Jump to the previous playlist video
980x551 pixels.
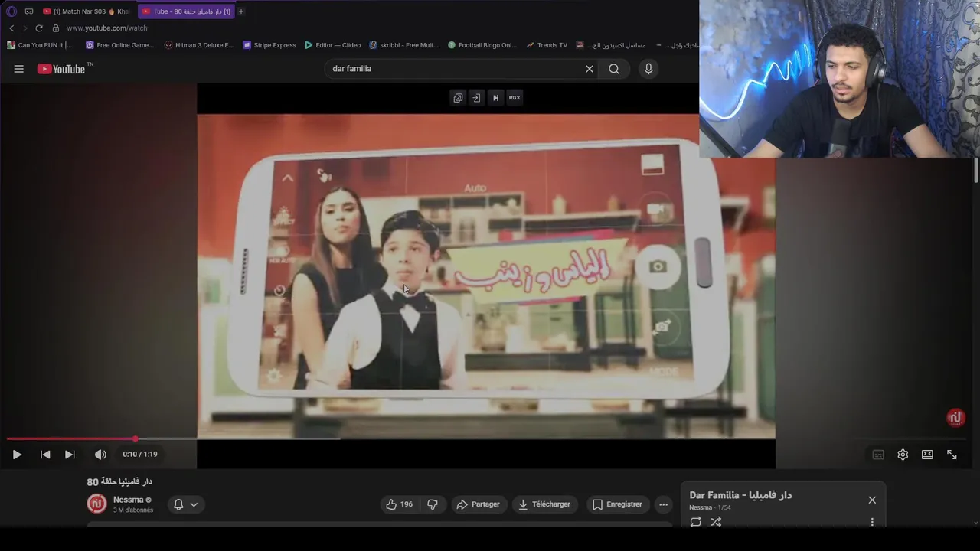[x=45, y=455]
